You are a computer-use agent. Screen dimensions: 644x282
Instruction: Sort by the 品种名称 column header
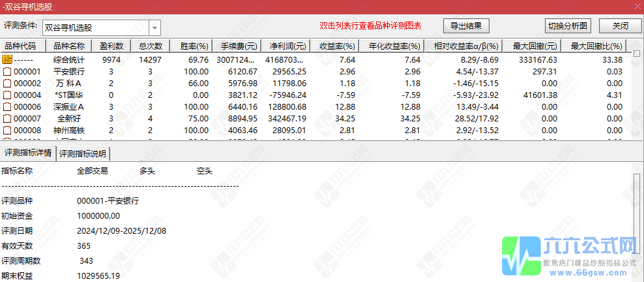tap(68, 46)
